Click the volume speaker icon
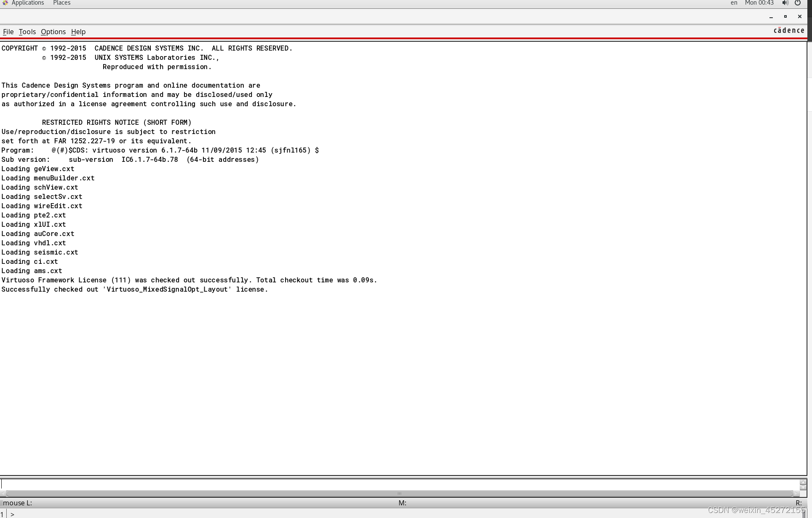Screen dimensions: 812x518 [785, 3]
